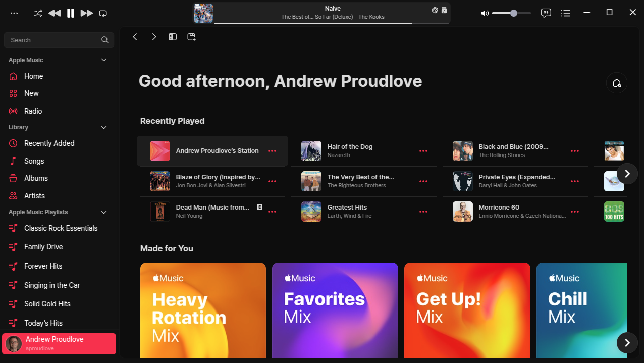Open more options for Righteous Brothers album
Screen dimensions: 644x363
[x=423, y=181]
